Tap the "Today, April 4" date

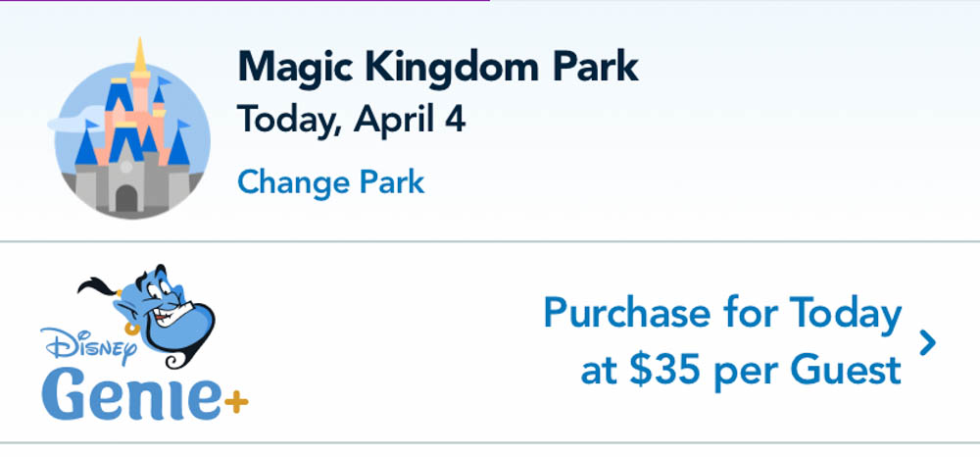pyautogui.click(x=352, y=121)
